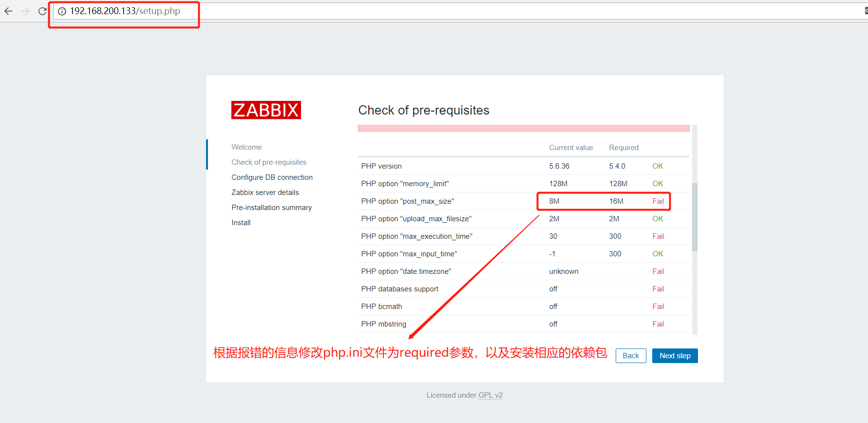Click the Back button

(631, 356)
